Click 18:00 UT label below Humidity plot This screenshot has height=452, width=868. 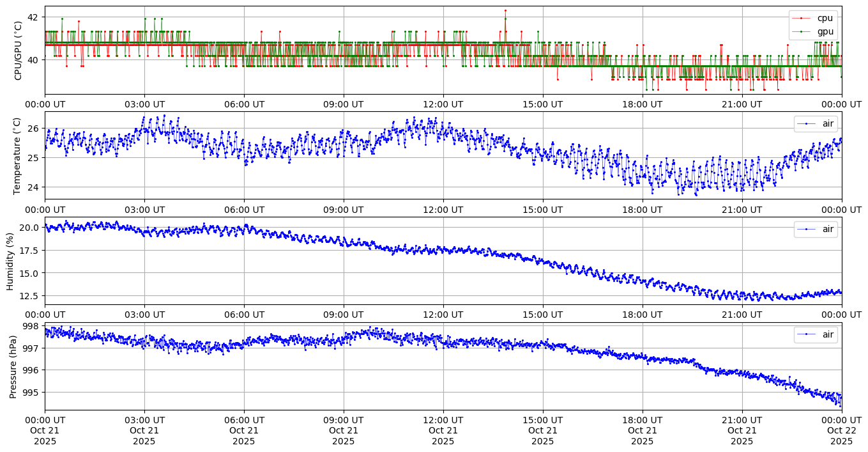(x=642, y=315)
